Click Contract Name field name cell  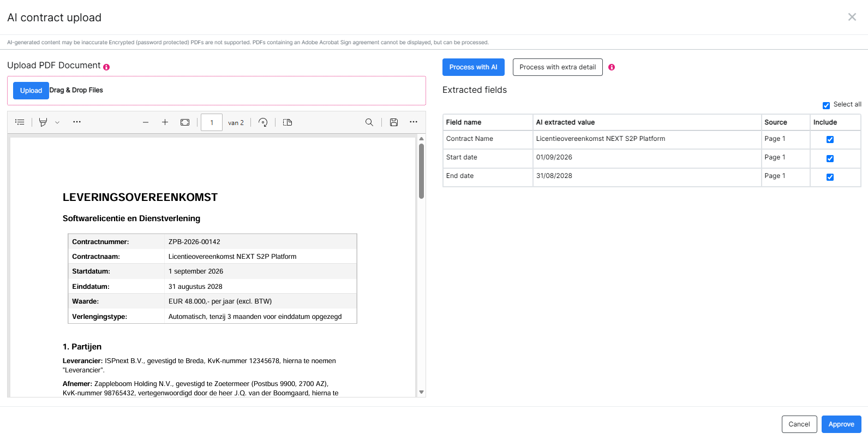[x=488, y=139]
